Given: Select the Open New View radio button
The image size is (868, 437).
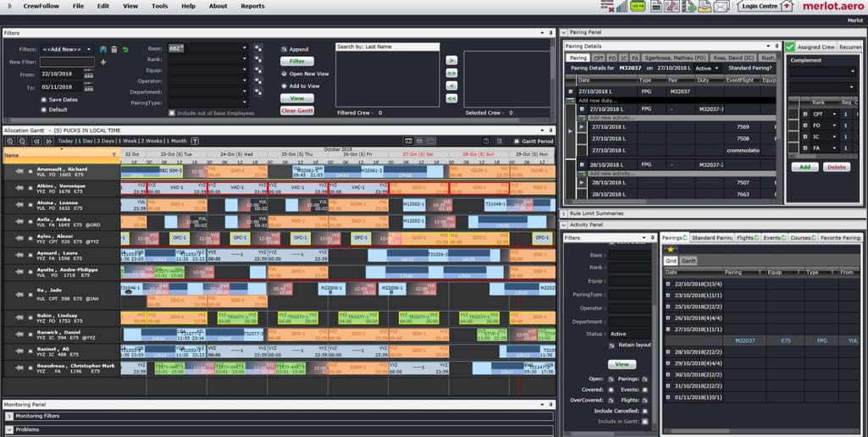Looking at the screenshot, I should point(284,74).
